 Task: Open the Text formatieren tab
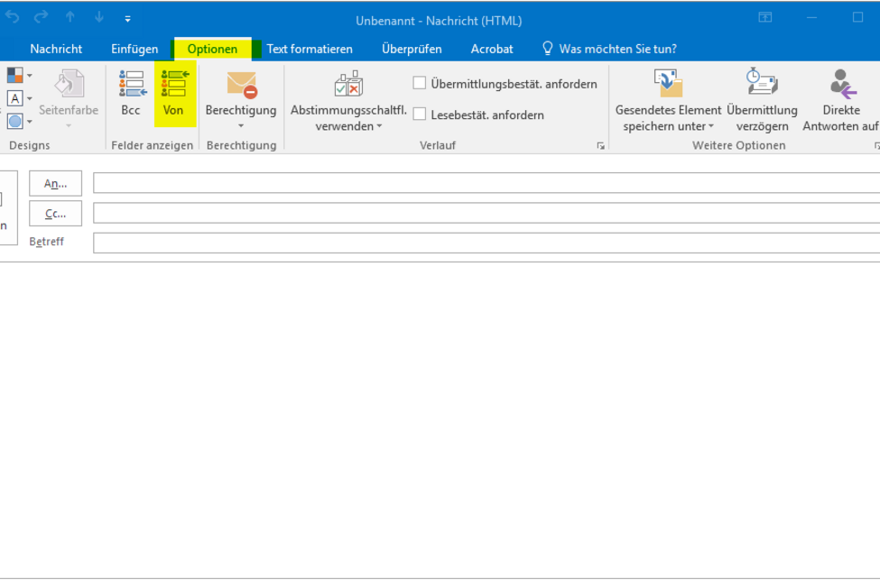coord(310,49)
